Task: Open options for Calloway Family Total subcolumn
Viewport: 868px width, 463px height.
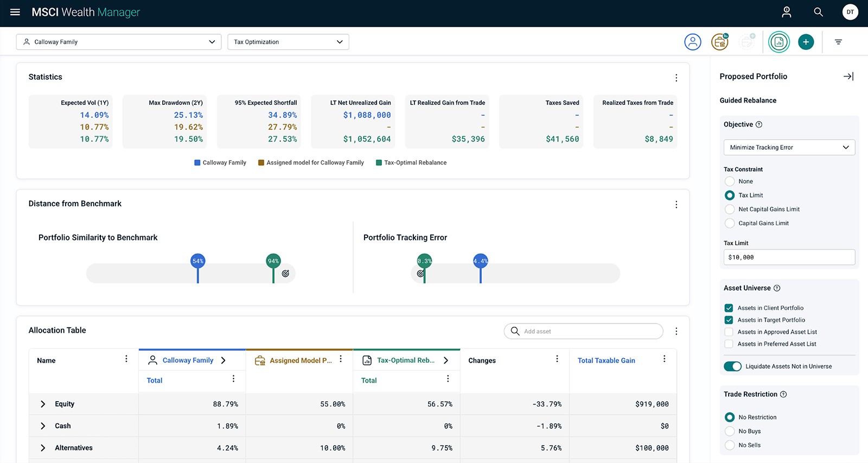Action: pos(234,379)
